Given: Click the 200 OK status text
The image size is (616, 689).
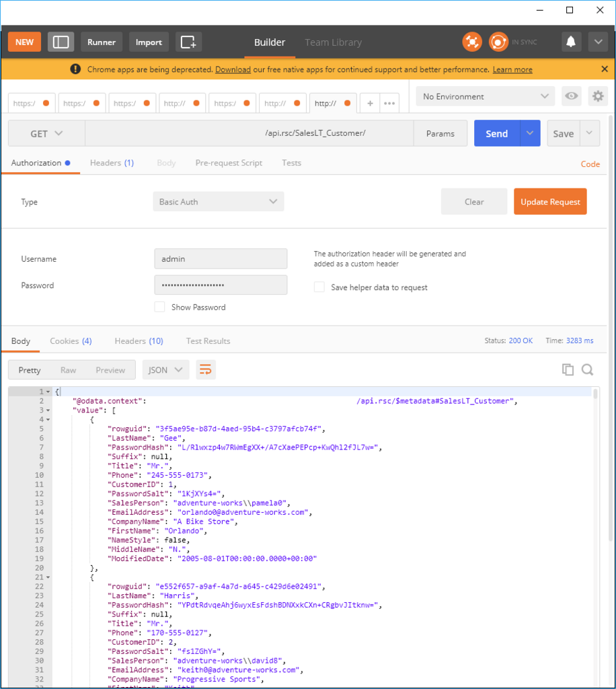Looking at the screenshot, I should pyautogui.click(x=521, y=340).
